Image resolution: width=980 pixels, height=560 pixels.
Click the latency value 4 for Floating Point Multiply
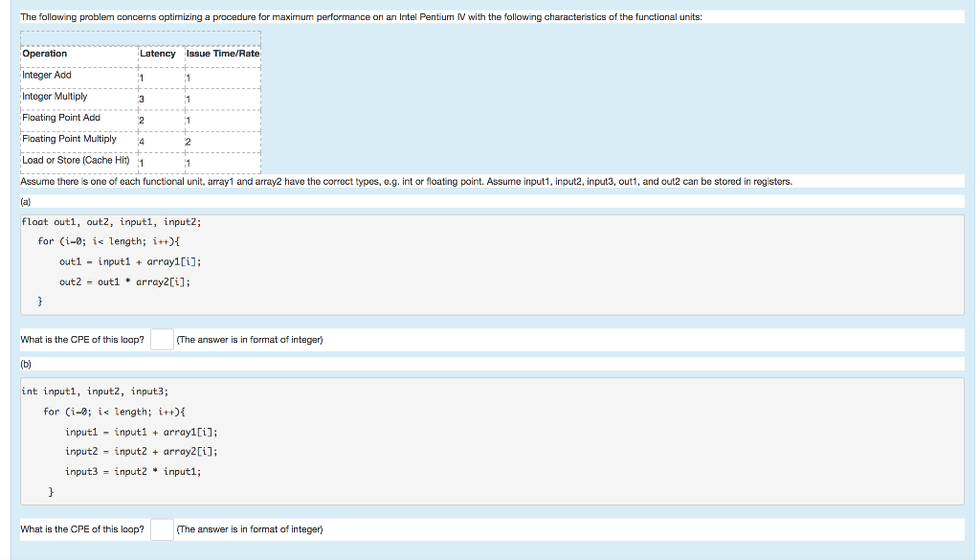[144, 141]
